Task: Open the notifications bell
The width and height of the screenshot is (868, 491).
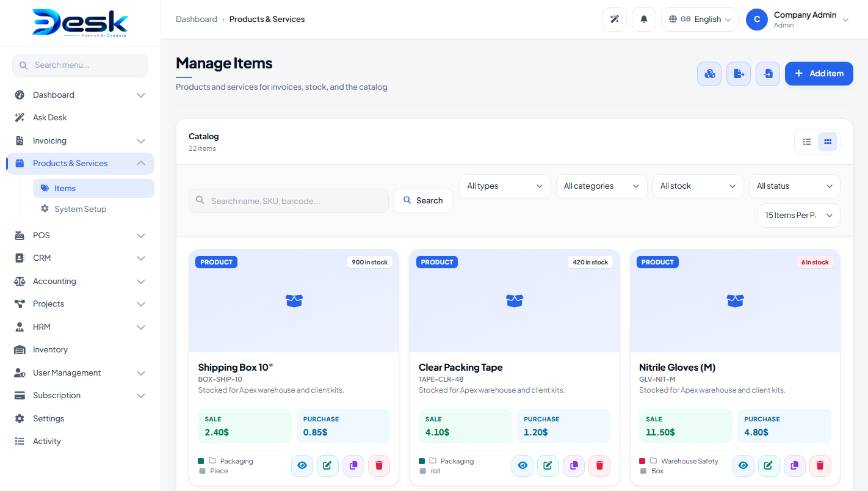Action: (x=644, y=20)
